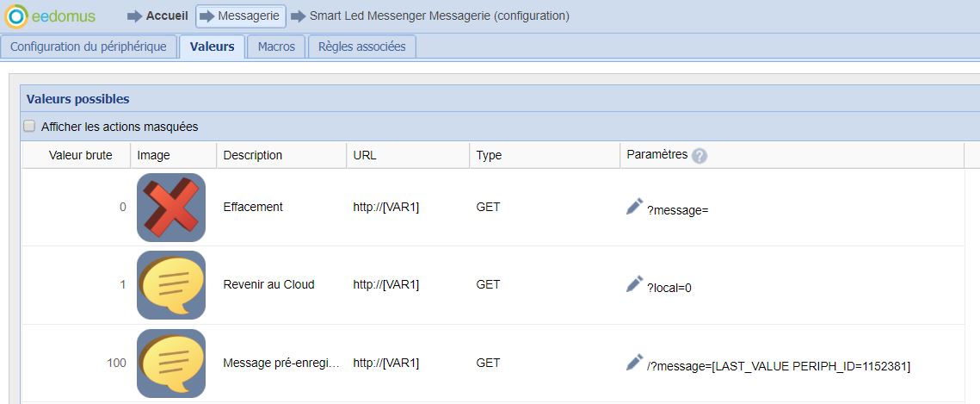Click the Message pré-enregistré speech bubble image
Viewport: 980px width, 404px height.
171,363
